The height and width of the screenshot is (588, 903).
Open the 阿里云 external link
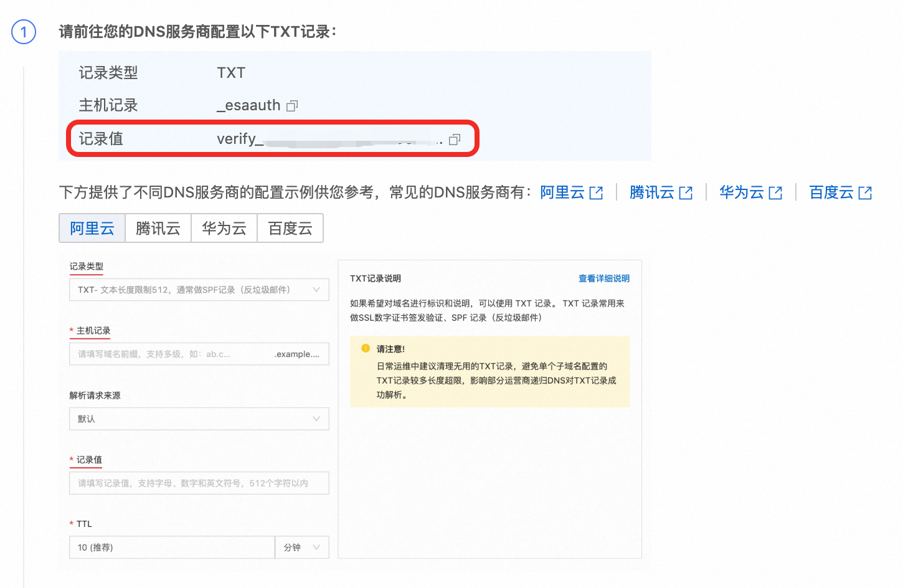pyautogui.click(x=571, y=192)
